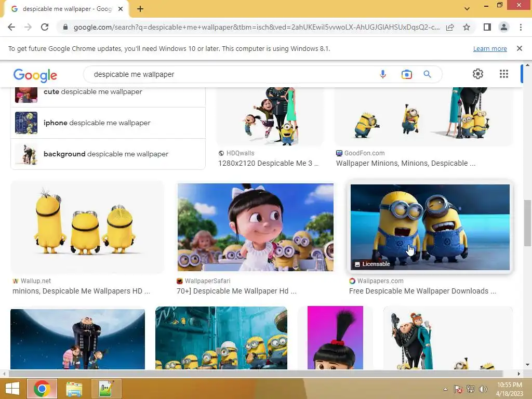The height and width of the screenshot is (399, 532).
Task: Bookmark this page with the star
Action: 467,27
